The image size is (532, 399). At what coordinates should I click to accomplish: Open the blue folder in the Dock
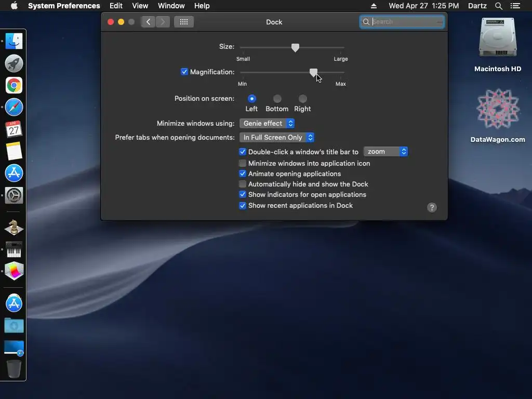14,325
